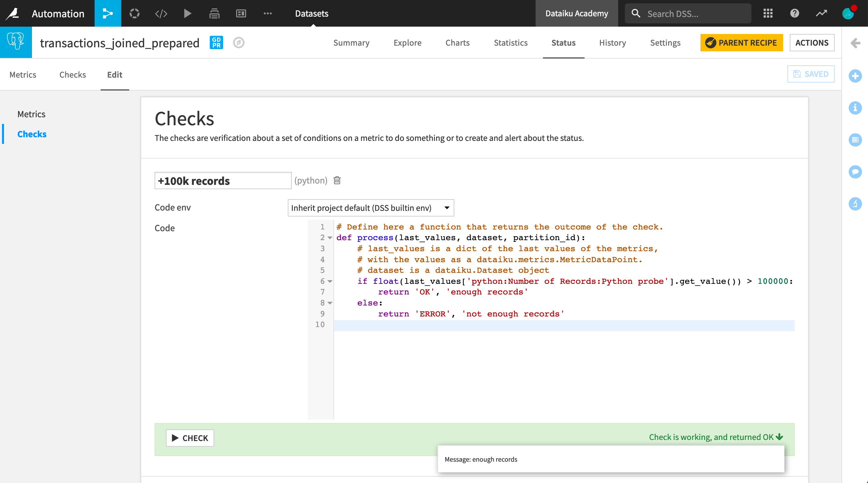Click the Dashboard/Slides icon in toolbar
868x483 pixels.
coord(241,13)
